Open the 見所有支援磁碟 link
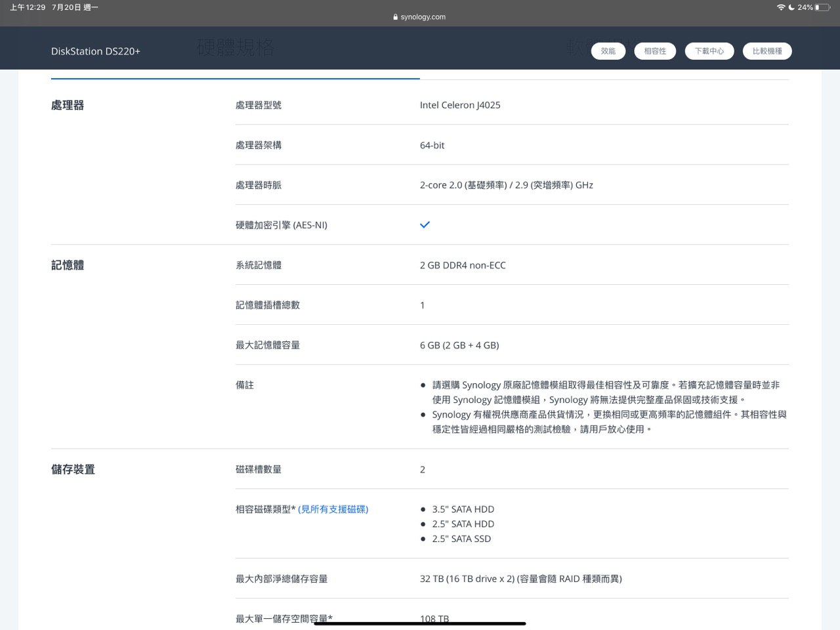This screenshot has height=630, width=840. [x=333, y=509]
